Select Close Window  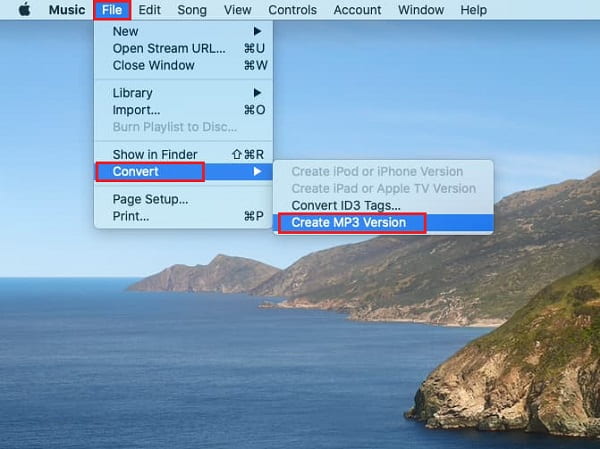click(x=183, y=65)
